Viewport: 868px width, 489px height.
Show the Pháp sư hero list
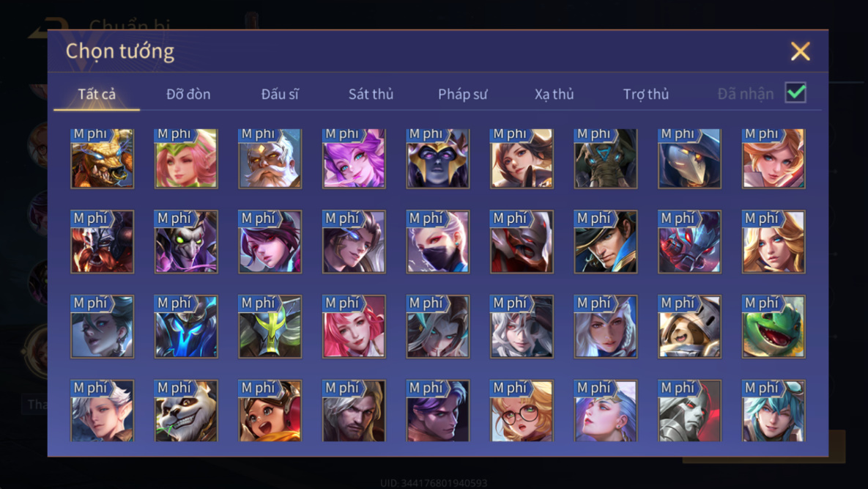pyautogui.click(x=463, y=94)
